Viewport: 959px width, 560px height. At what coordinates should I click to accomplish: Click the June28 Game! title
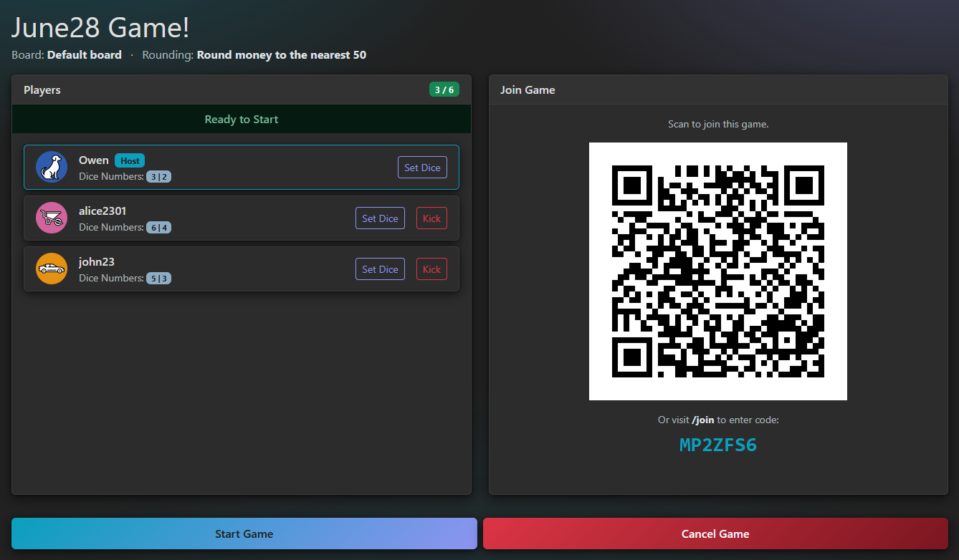tap(101, 28)
